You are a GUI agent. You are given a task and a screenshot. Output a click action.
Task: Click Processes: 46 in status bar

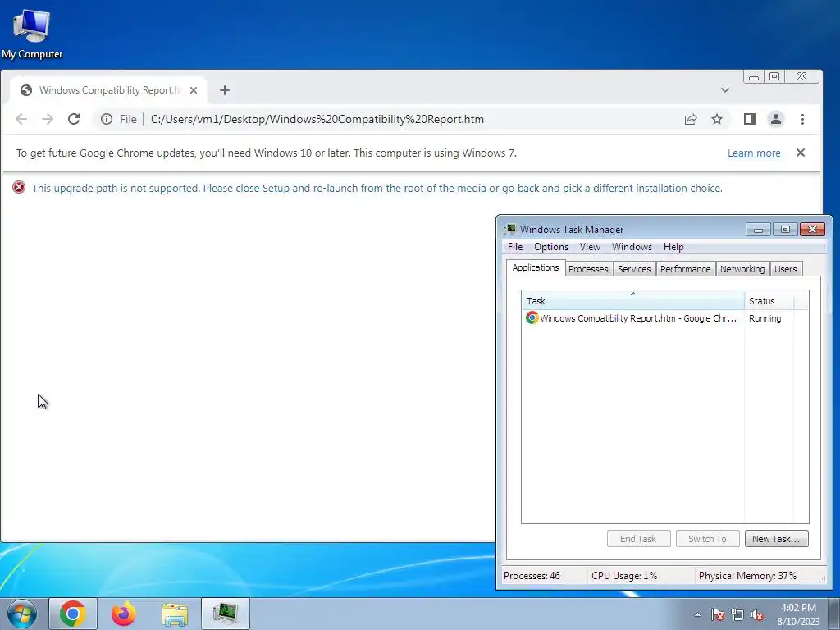(x=532, y=576)
